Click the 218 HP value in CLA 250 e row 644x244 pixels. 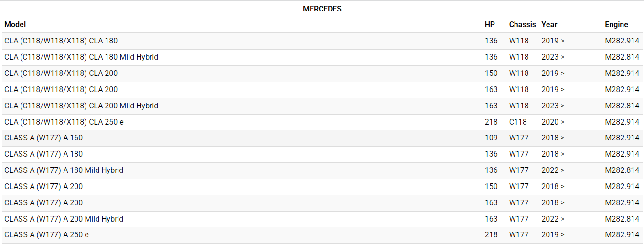pos(491,122)
